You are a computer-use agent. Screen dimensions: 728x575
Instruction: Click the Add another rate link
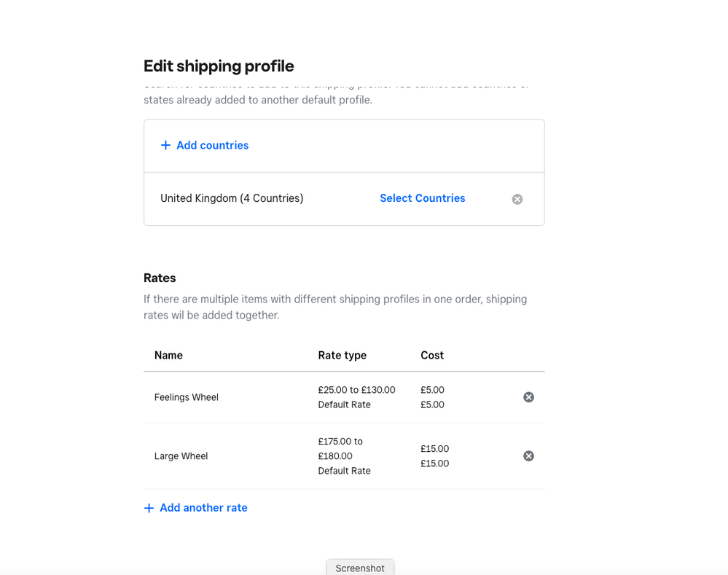[x=203, y=508]
